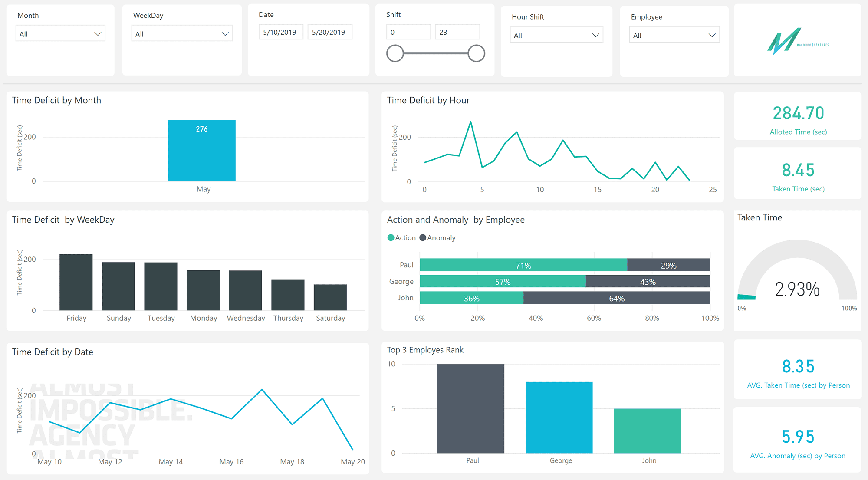The image size is (868, 480).
Task: Click the end date field 5/20/2019
Action: tap(329, 32)
